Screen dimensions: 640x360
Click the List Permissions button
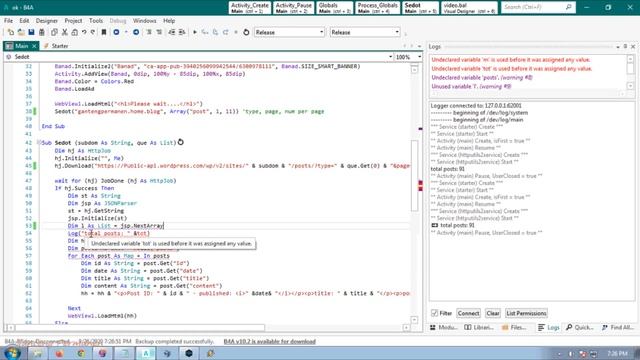click(x=526, y=313)
